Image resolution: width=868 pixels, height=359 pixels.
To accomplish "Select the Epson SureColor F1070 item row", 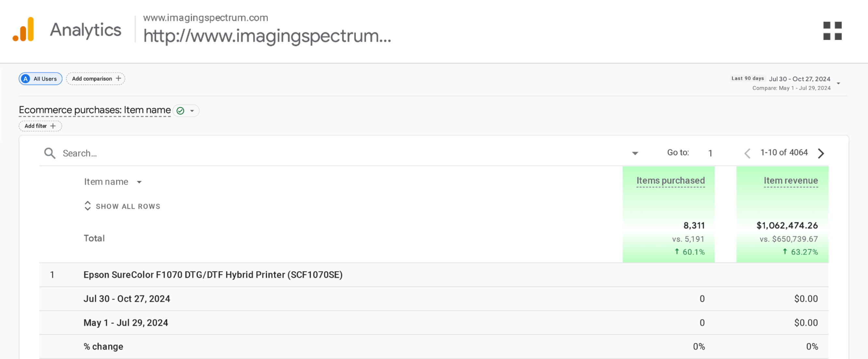I will (213, 275).
